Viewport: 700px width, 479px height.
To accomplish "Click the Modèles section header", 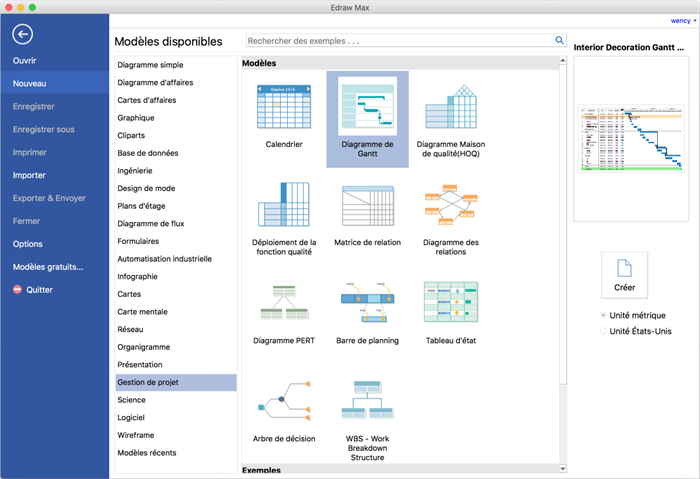I will click(400, 63).
